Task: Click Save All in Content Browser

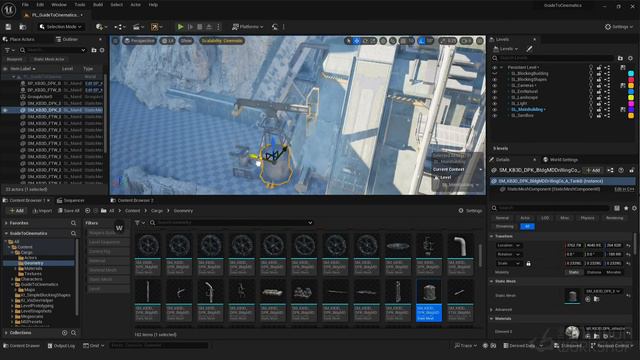Action: pos(69,211)
